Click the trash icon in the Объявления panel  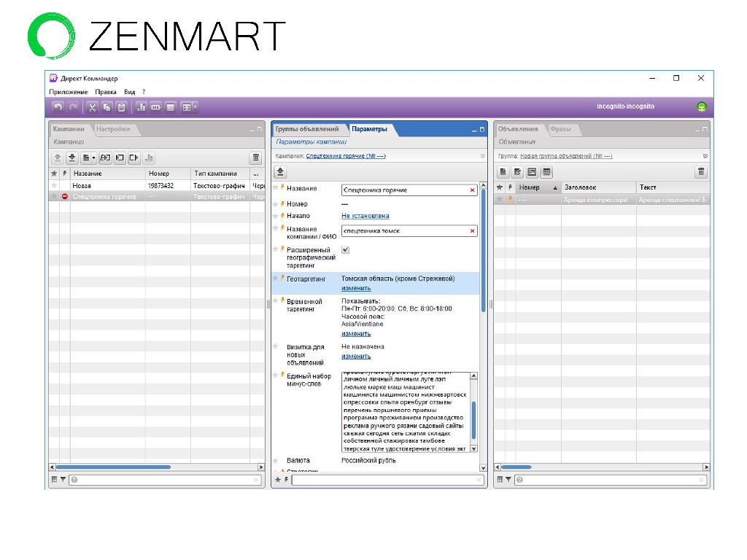(701, 172)
